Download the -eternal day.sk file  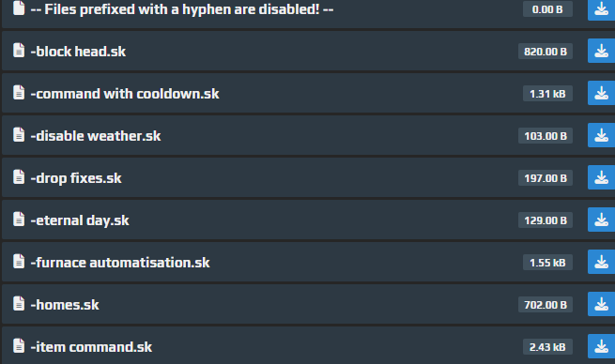coord(601,220)
